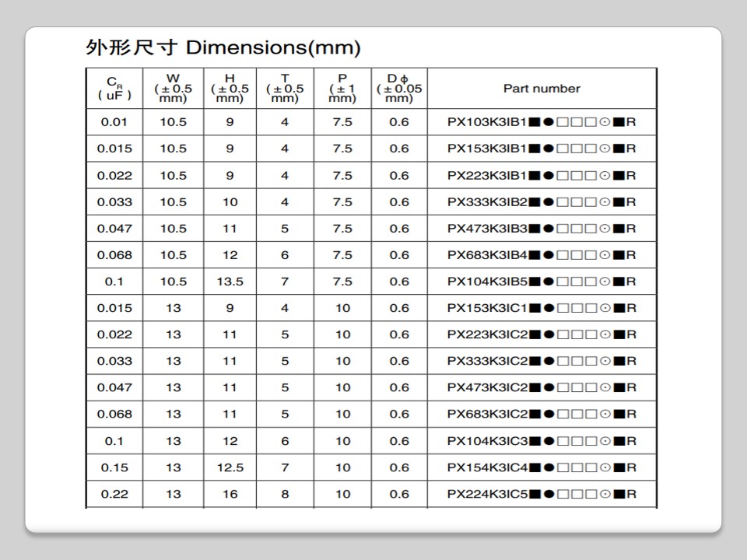
Task: Click the 外形尺寸 Dimensions(mm) title
Action: coord(223,48)
